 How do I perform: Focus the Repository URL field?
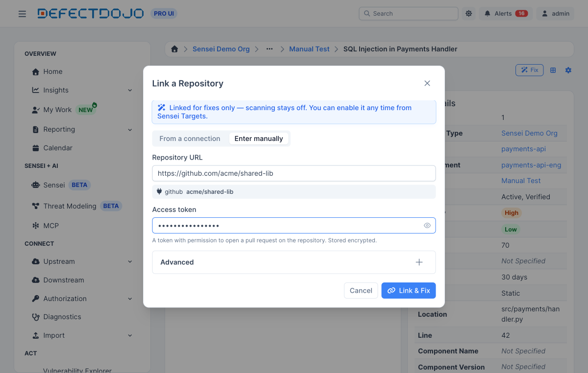[294, 173]
